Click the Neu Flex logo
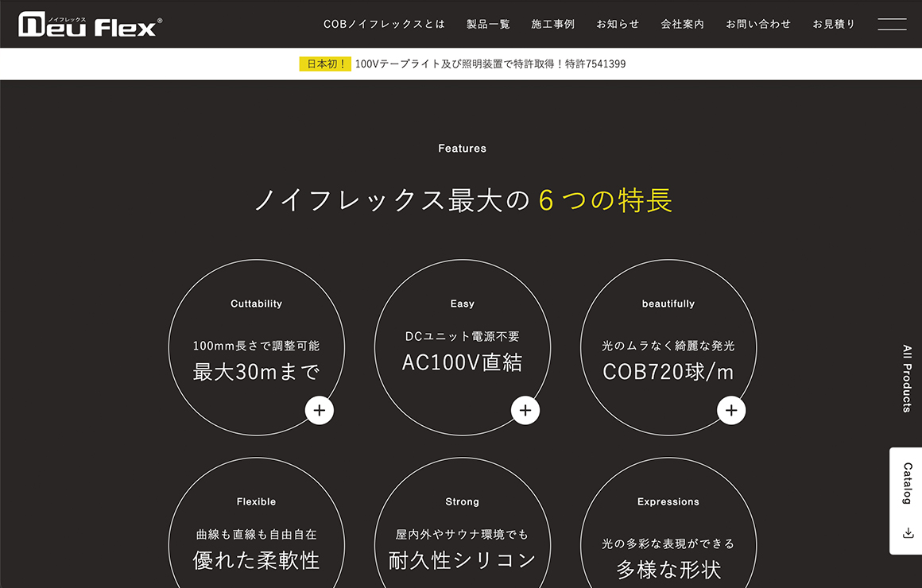 pyautogui.click(x=90, y=24)
